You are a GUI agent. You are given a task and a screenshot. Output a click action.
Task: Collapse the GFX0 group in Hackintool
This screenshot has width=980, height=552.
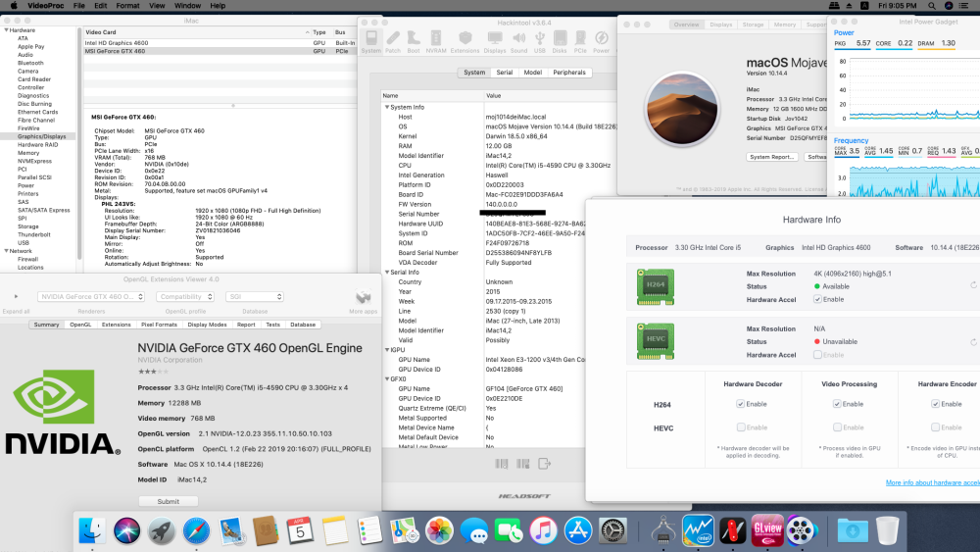tap(387, 378)
